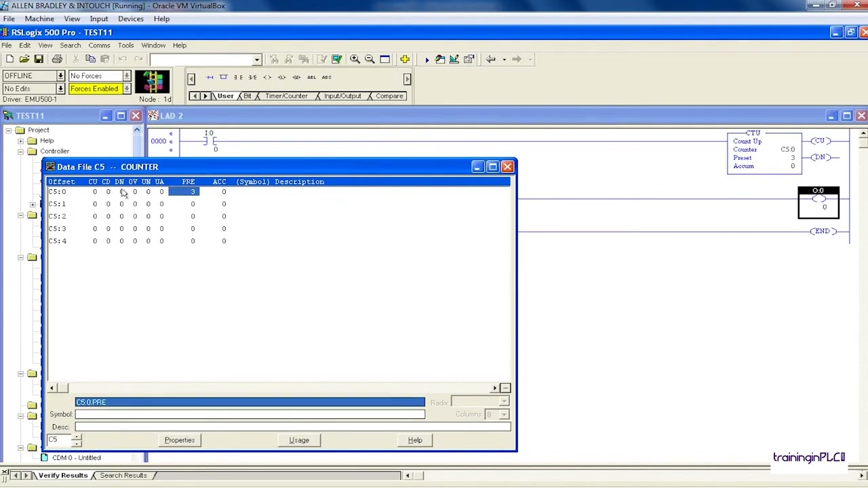Image resolution: width=868 pixels, height=488 pixels.
Task: Click the Verify project icon with the green check
Action: (x=336, y=60)
